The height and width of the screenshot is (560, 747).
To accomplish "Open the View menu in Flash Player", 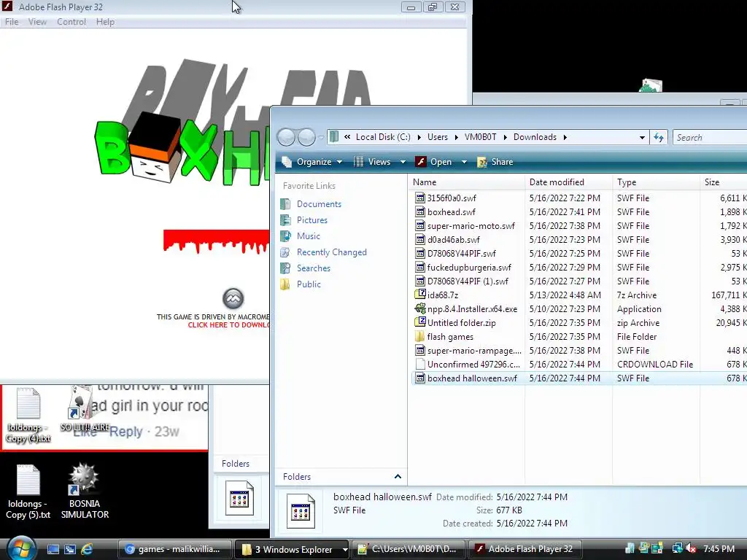I will point(37,22).
